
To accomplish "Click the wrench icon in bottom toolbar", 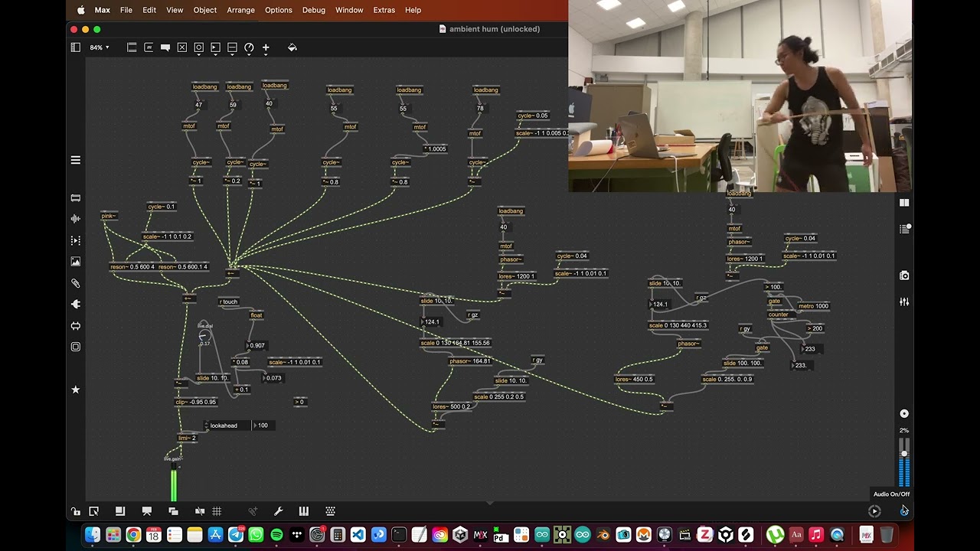I will click(279, 511).
